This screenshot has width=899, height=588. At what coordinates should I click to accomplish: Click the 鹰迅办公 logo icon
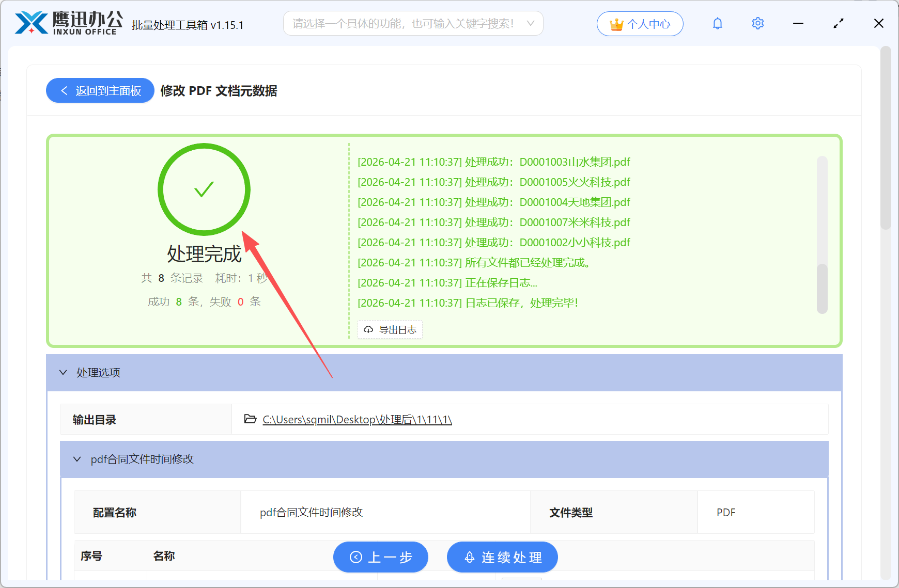(32, 23)
